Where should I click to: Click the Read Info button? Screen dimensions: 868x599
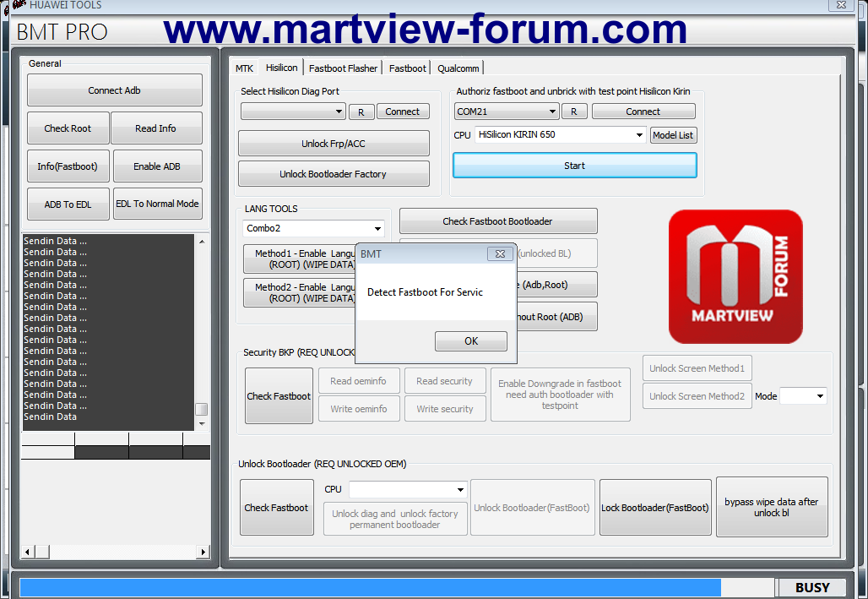[156, 128]
